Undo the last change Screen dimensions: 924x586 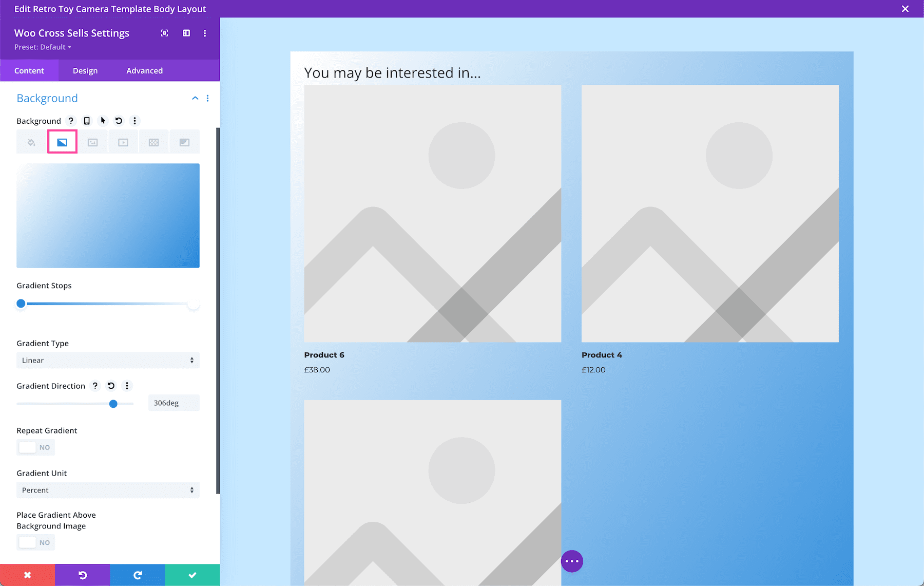click(x=83, y=575)
